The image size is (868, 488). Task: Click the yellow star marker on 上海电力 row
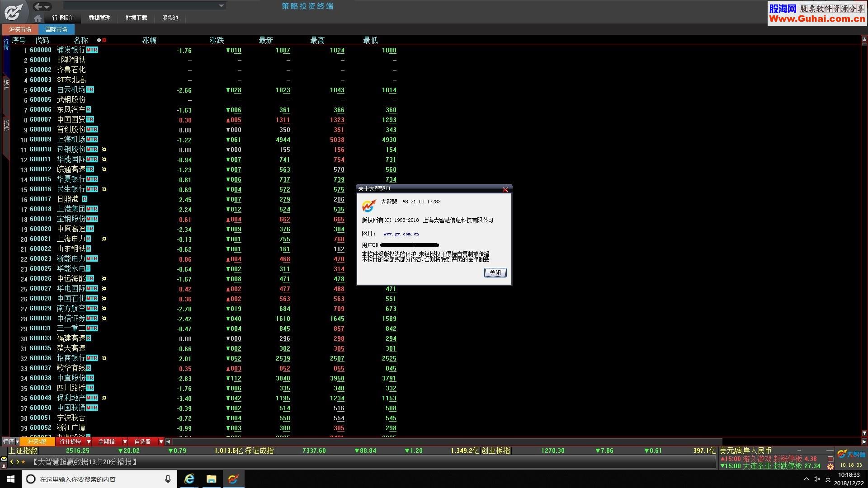[x=104, y=239]
